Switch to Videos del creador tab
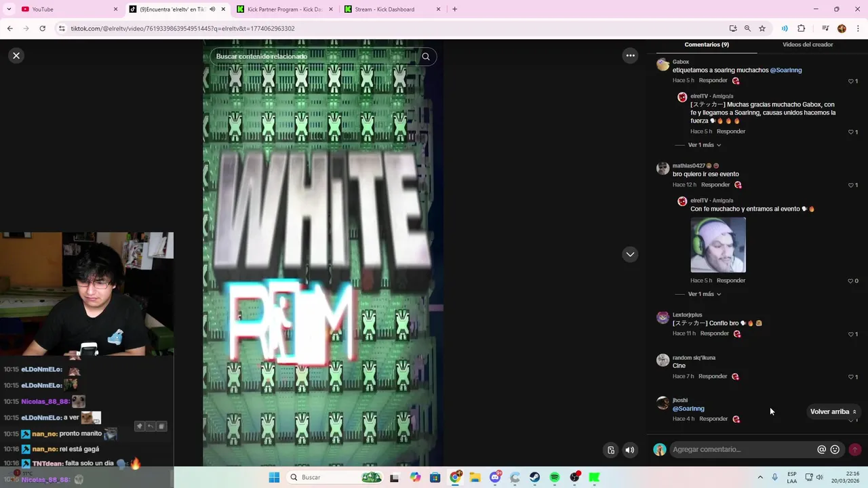Screen dimensions: 868x488 coord(808,45)
